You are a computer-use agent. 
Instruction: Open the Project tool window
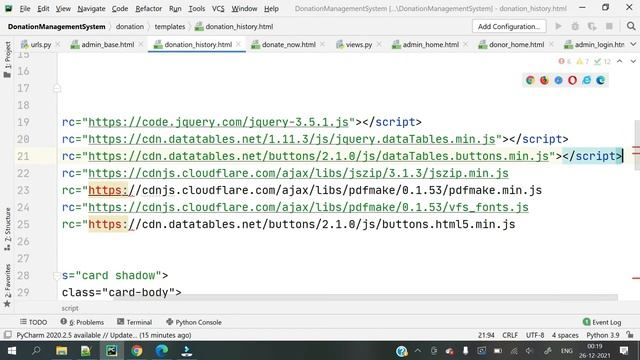(7, 59)
